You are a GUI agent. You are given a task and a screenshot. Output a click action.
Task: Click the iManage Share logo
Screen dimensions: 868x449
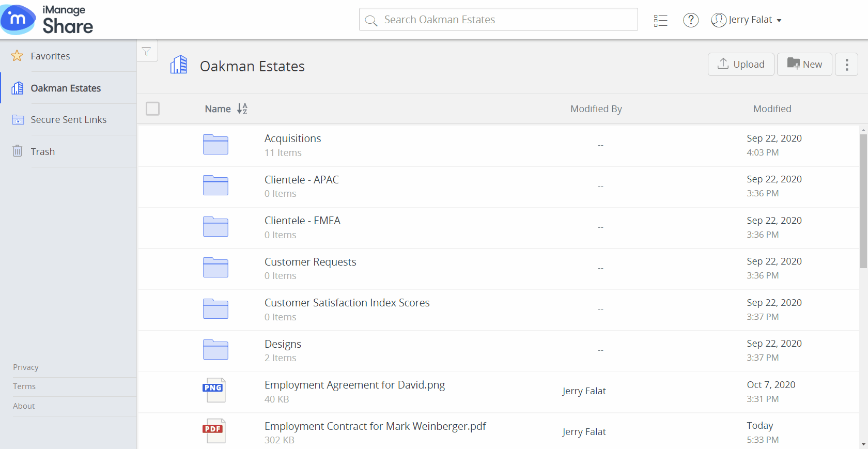point(48,20)
